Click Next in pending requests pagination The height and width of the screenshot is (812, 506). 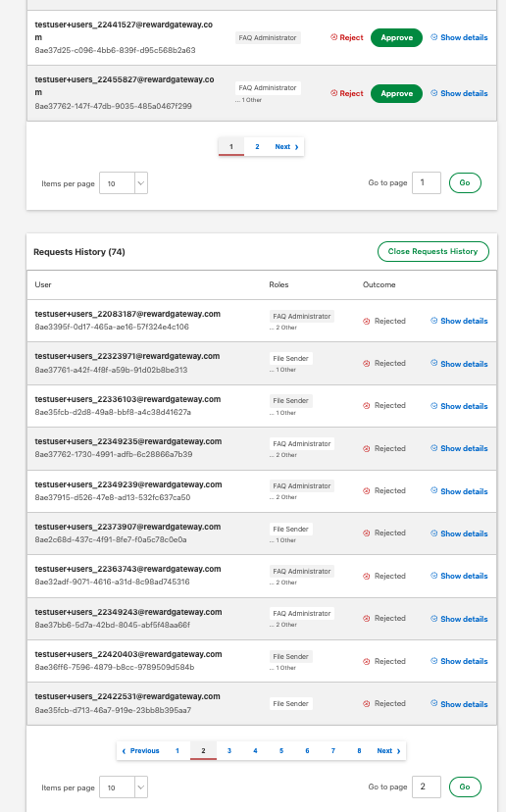287,146
